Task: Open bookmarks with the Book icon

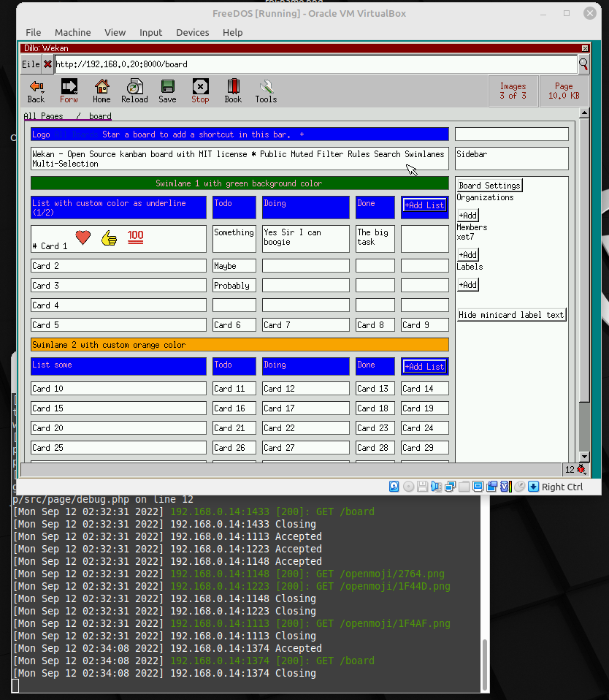Action: click(x=233, y=91)
